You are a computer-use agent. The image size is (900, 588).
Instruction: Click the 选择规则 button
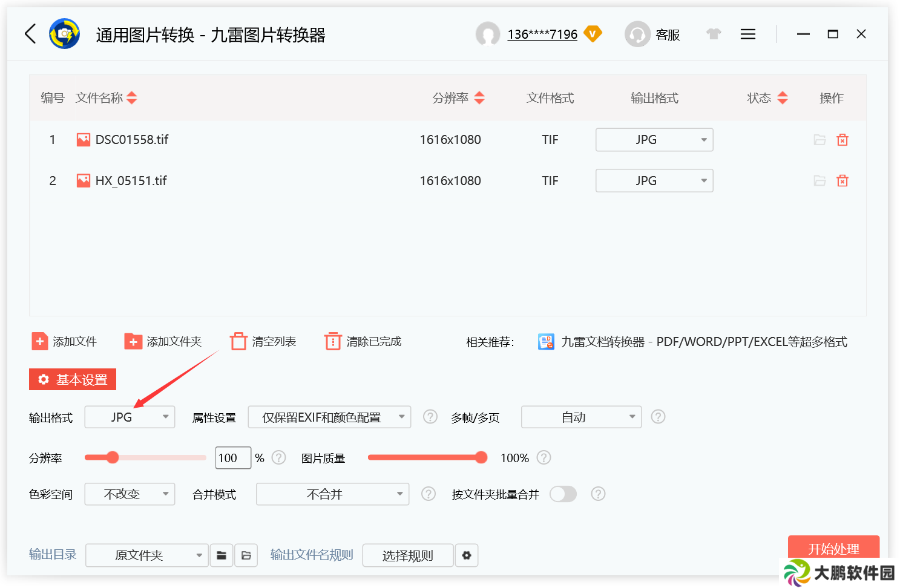408,555
